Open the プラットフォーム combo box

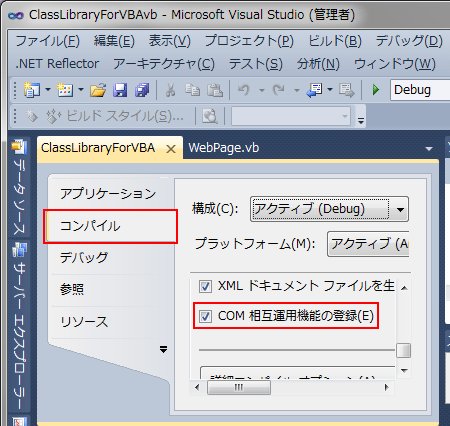coord(368,244)
